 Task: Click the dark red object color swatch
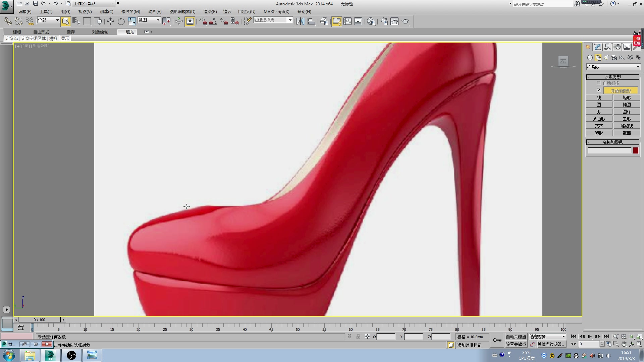636,150
